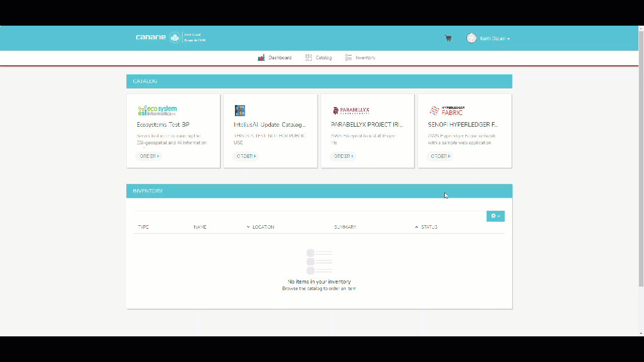Sort inventory by the Status column
This screenshot has height=362, width=644.
[429, 227]
